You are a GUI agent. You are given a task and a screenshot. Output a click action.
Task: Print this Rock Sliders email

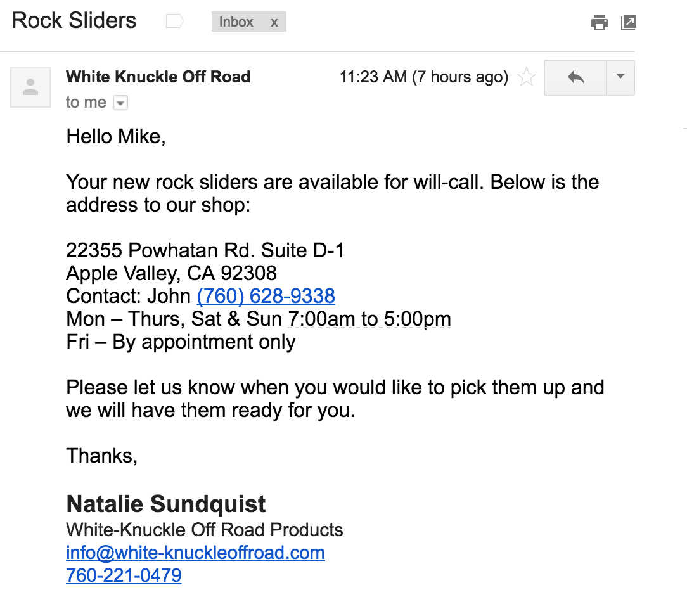pyautogui.click(x=599, y=23)
